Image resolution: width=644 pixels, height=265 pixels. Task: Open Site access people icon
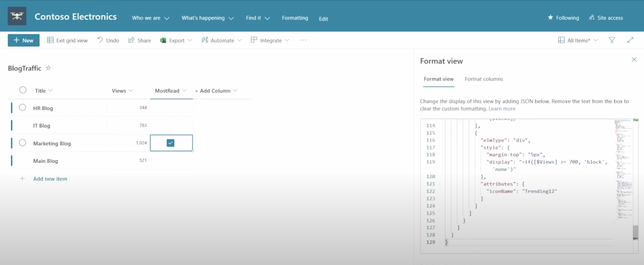tap(591, 17)
